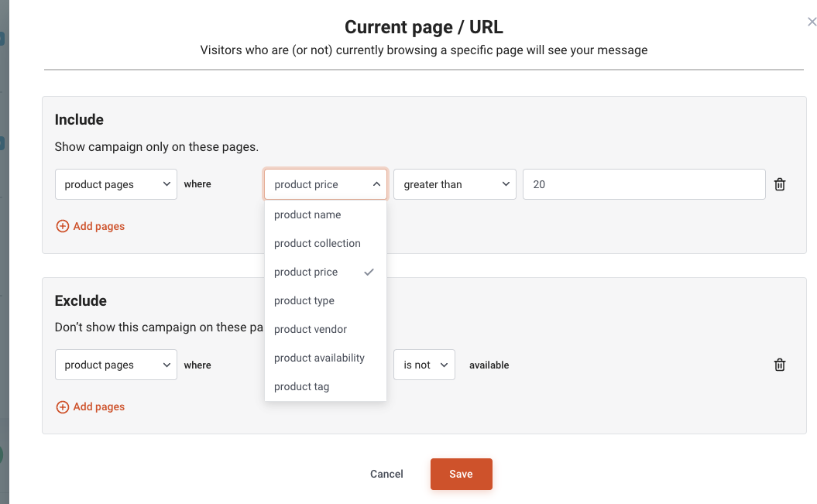Collapse the product price dropdown

325,184
